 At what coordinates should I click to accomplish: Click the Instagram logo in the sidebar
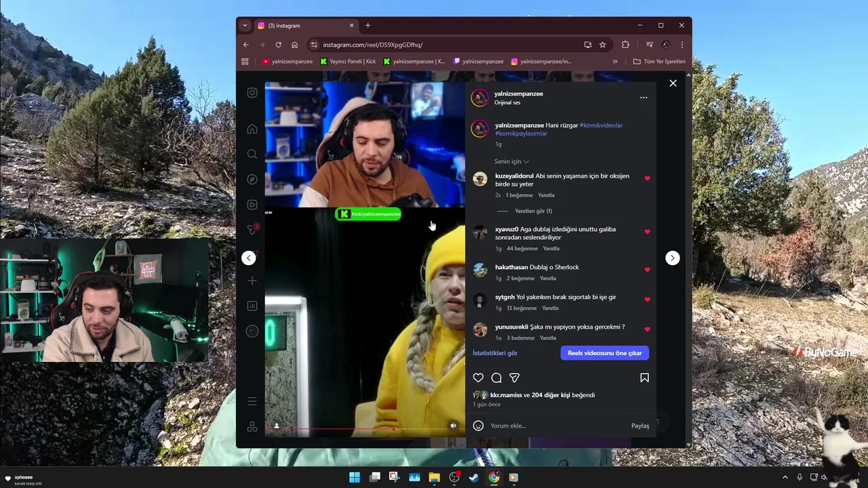tap(252, 93)
